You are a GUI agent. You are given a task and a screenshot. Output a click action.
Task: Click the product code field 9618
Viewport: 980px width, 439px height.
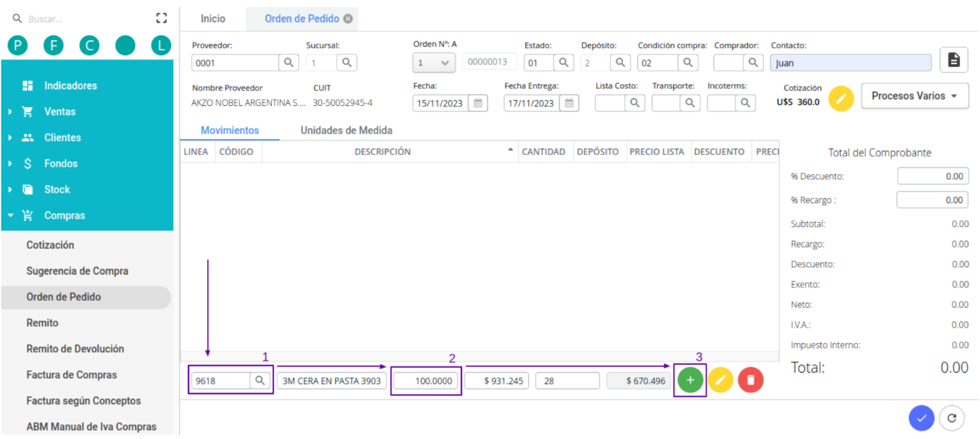tap(221, 381)
